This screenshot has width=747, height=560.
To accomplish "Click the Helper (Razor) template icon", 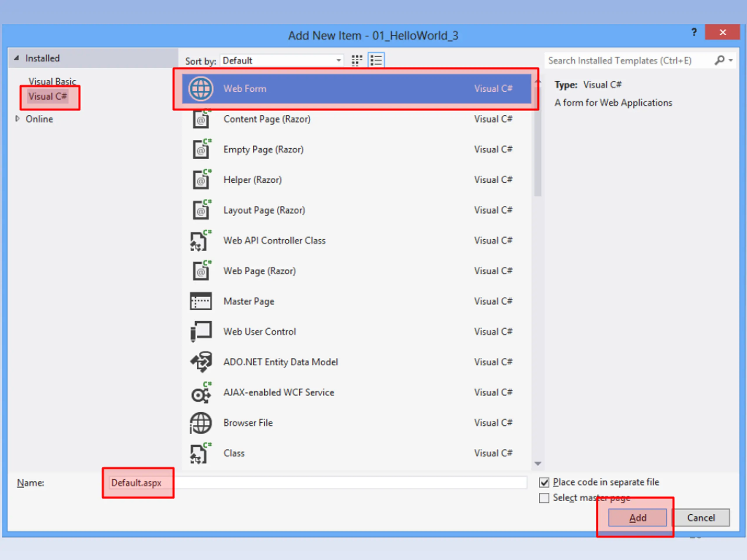I will click(x=202, y=180).
